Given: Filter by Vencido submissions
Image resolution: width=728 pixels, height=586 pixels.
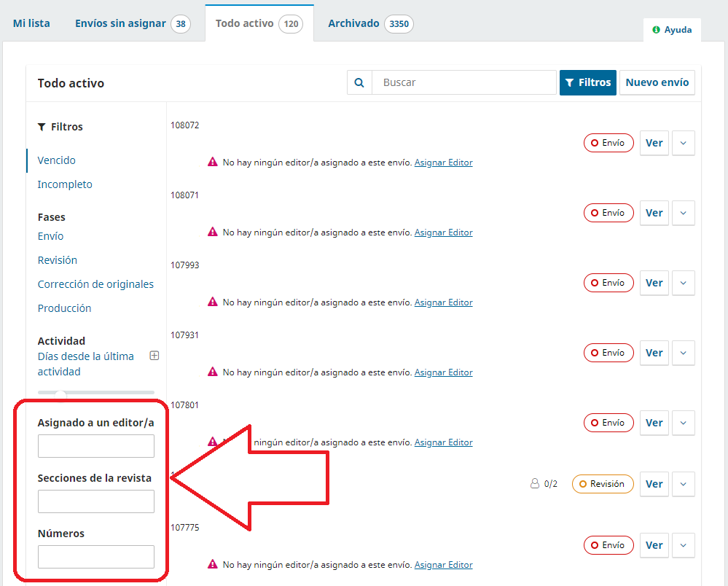Looking at the screenshot, I should tap(57, 160).
